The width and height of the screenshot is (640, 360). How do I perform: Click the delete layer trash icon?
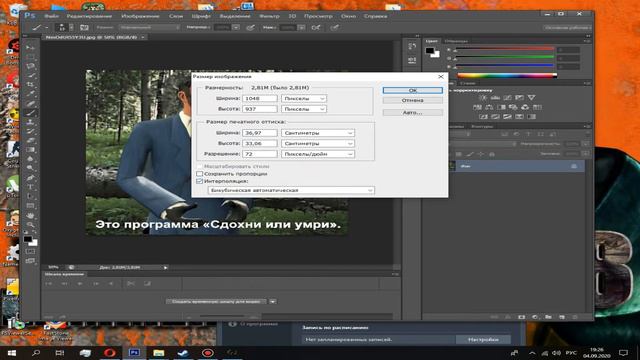[x=575, y=317]
